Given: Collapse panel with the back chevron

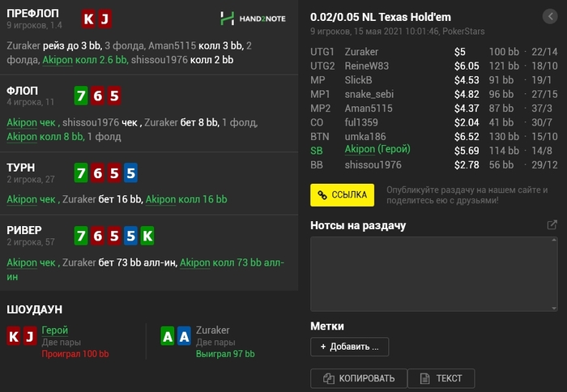Looking at the screenshot, I should coord(548,16).
